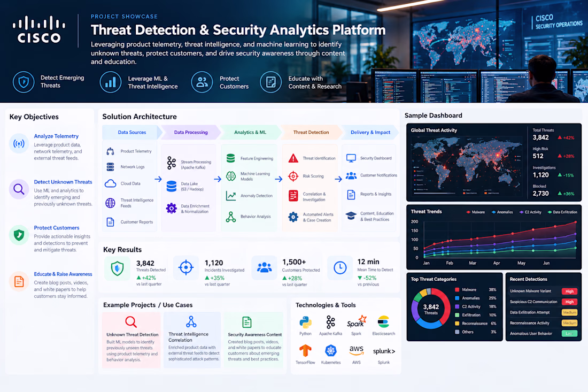Switch to the Delivery & Impact stage tab
Viewport: 588px width, 392px height.
tap(370, 133)
